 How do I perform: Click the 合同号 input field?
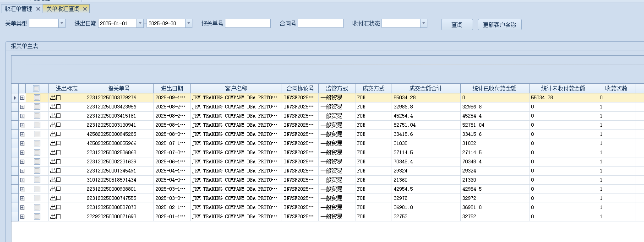[x=320, y=23]
